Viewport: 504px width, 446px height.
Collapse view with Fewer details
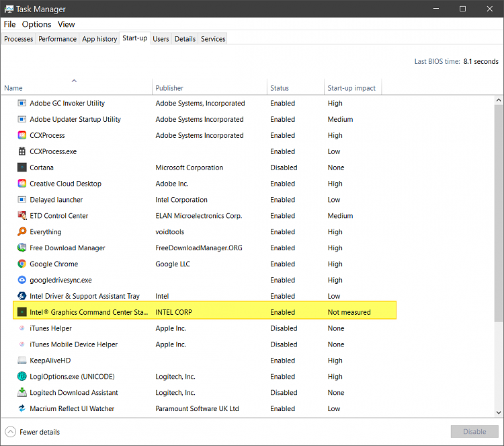33,432
